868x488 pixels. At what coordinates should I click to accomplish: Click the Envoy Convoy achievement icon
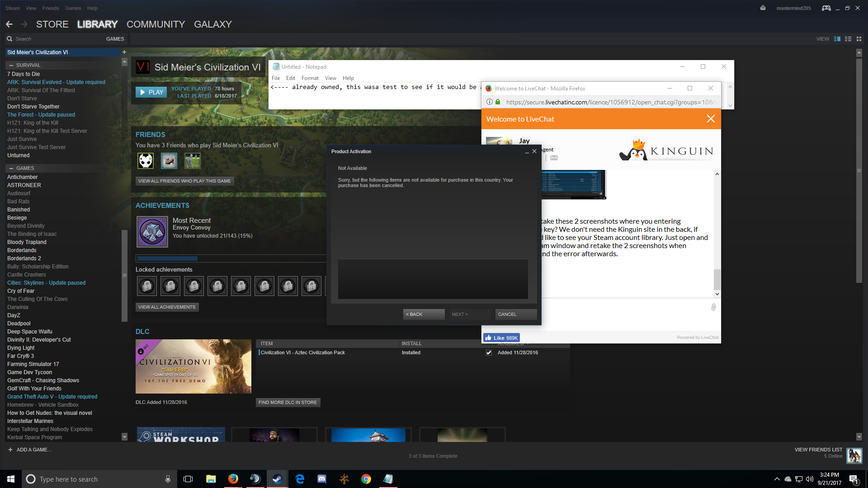(152, 232)
